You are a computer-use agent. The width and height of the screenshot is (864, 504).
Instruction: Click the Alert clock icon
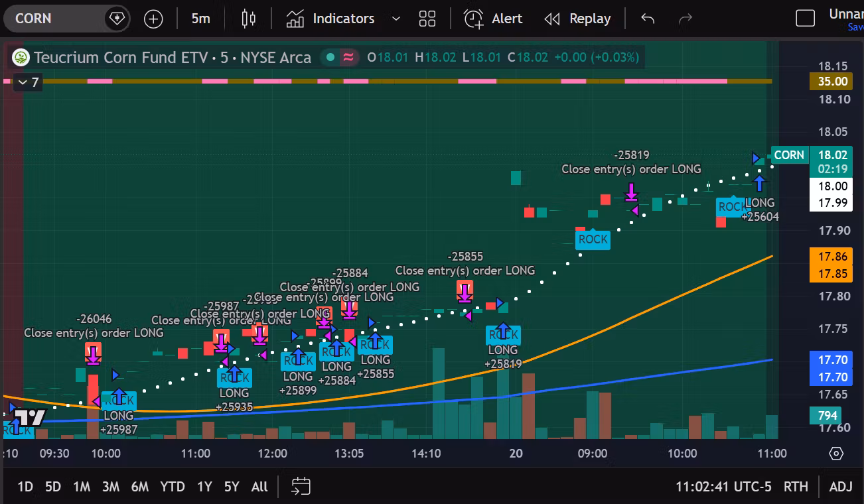pos(473,19)
